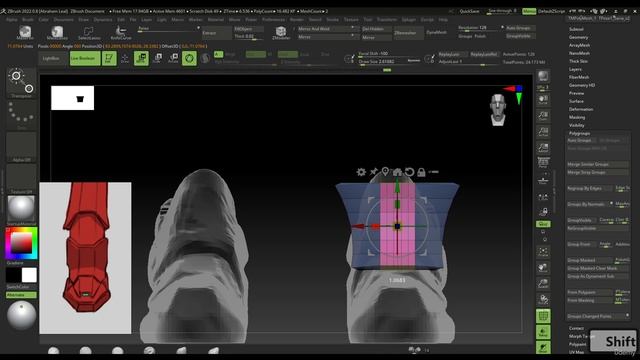Toggle the Live Boolean button
Screen dimensions: 640x360
point(85,58)
